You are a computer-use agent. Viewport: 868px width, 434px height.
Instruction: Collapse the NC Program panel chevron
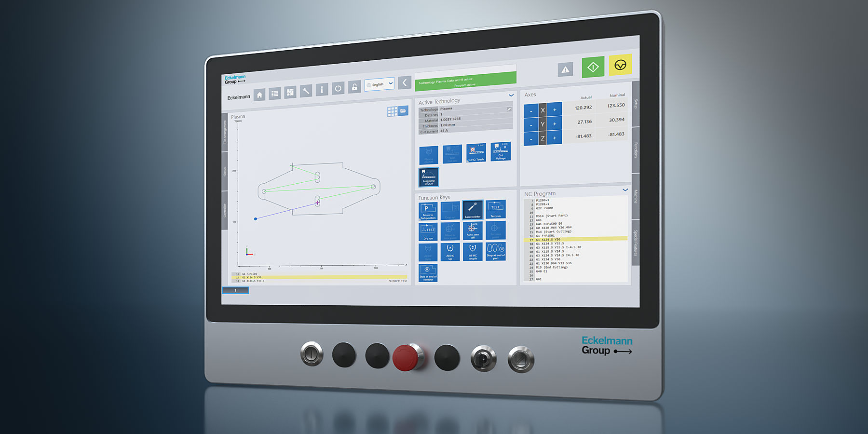click(x=624, y=190)
